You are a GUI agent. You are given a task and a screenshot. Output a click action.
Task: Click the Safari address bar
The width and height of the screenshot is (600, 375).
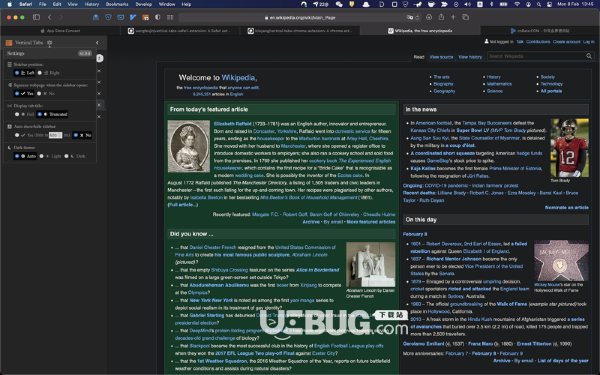tap(300, 17)
